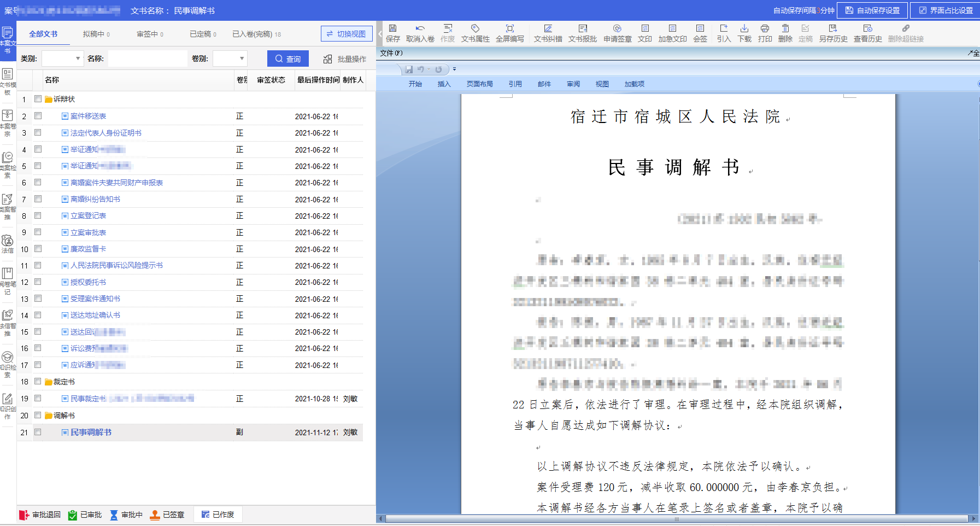
Task: Click the 名称 search input field
Action: pyautogui.click(x=148, y=59)
